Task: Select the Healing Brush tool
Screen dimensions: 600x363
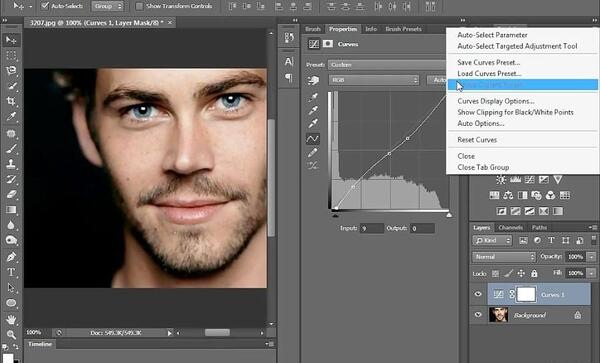Action: click(11, 133)
